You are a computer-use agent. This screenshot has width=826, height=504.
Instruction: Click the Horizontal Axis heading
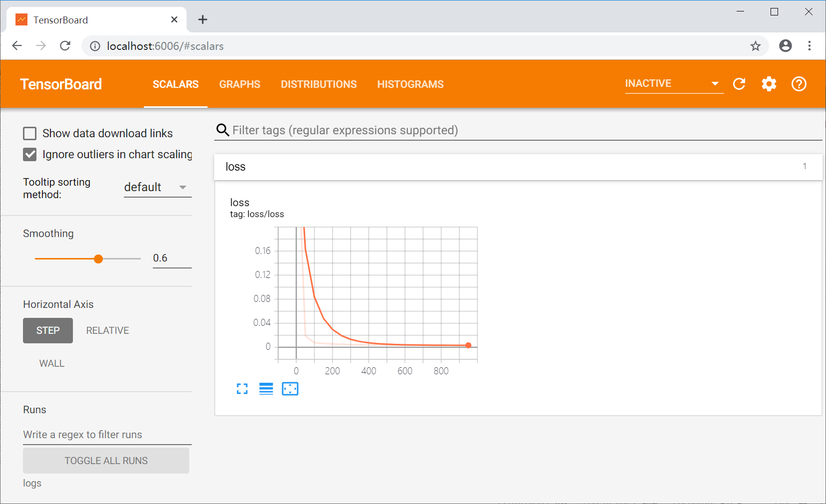tap(58, 304)
